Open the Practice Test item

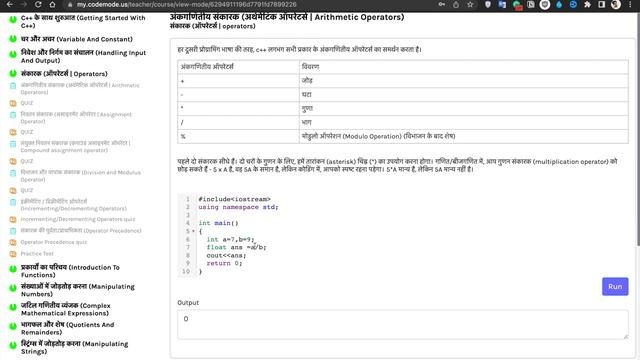tap(37, 253)
